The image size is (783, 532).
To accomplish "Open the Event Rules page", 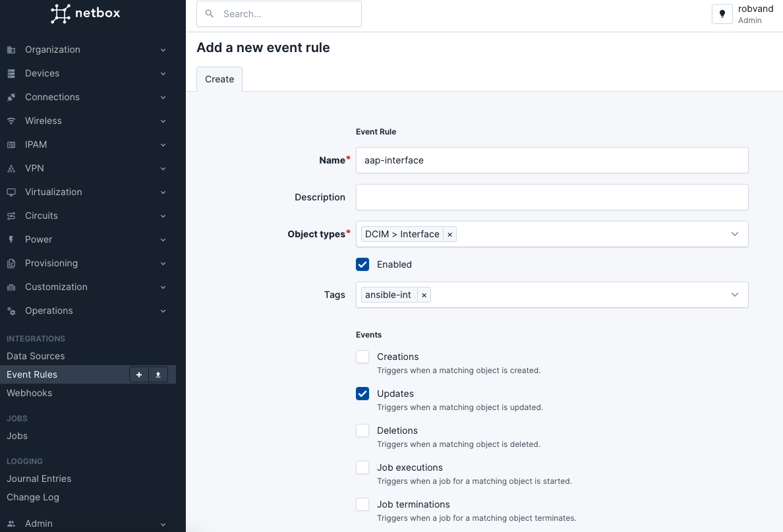I will pyautogui.click(x=32, y=374).
